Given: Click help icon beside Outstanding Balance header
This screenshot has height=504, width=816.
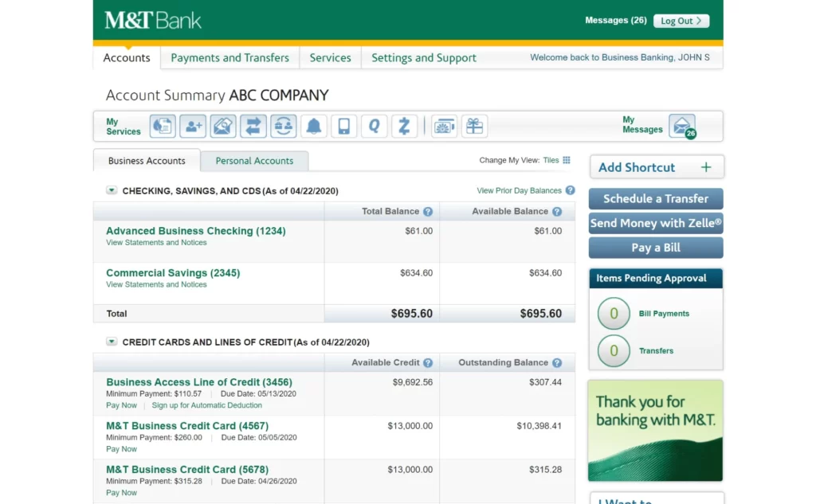Looking at the screenshot, I should pyautogui.click(x=557, y=363).
